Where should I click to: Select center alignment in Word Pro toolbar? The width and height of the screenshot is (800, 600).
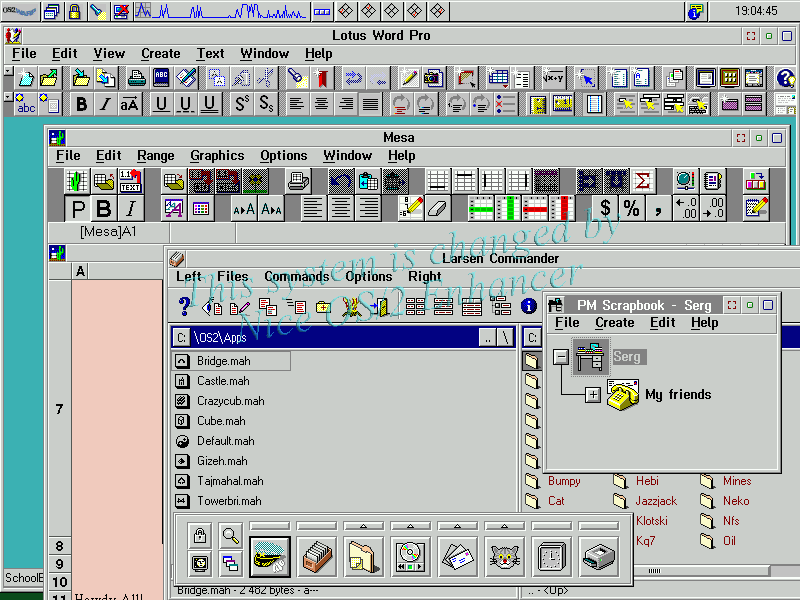tap(321, 104)
